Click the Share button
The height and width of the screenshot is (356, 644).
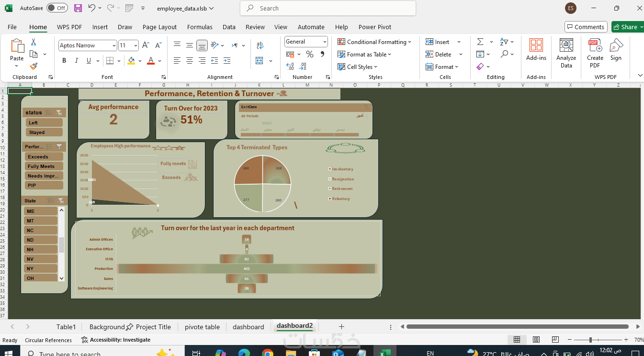[x=627, y=27]
